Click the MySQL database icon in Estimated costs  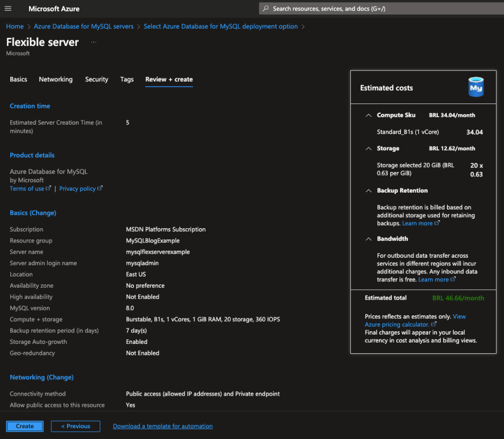[x=475, y=87]
